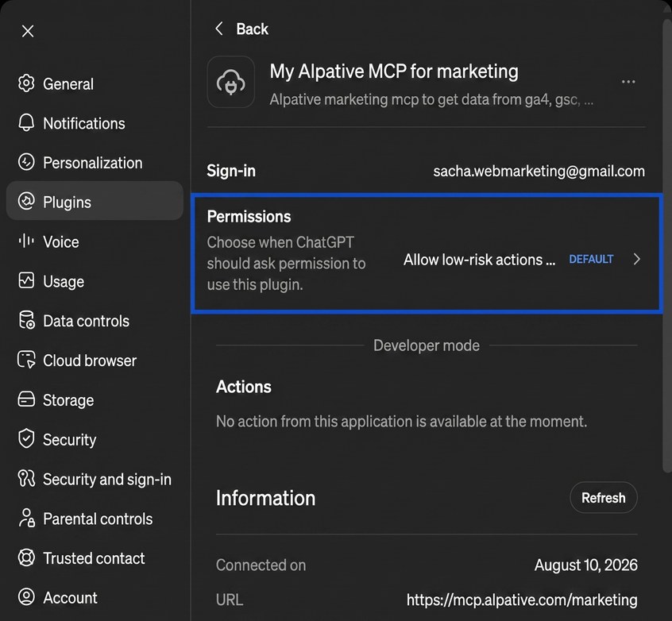Open the Allow low-risk actions permission setting
672x621 pixels.
coord(479,260)
